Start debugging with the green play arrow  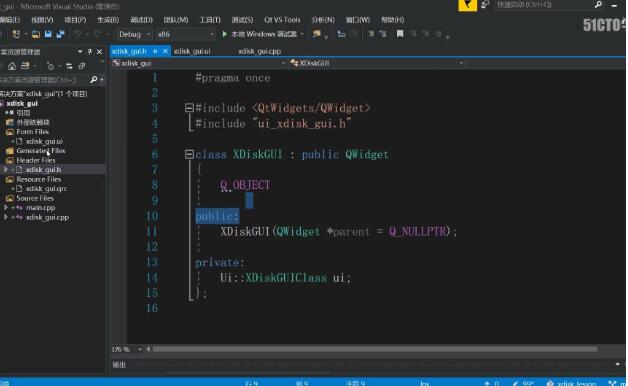click(x=225, y=34)
